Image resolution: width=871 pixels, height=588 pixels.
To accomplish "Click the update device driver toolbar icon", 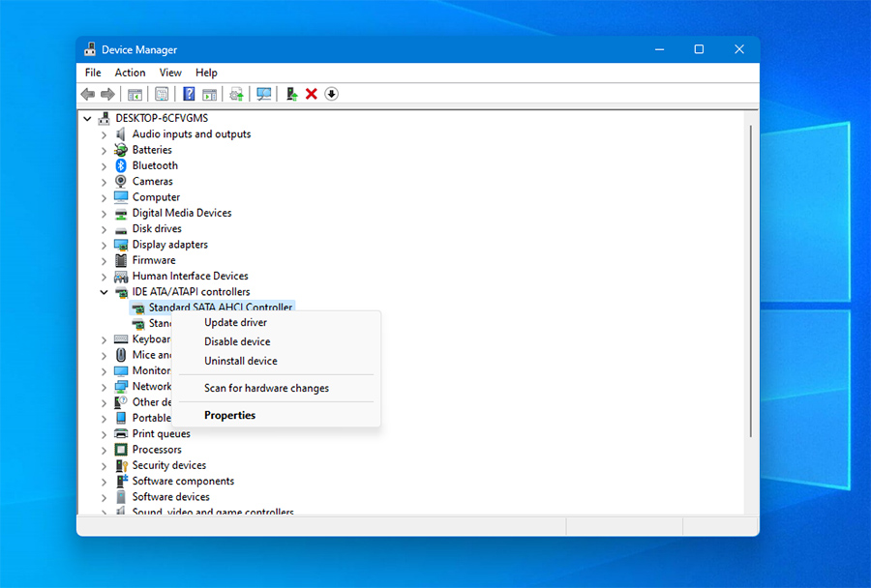I will (x=290, y=94).
